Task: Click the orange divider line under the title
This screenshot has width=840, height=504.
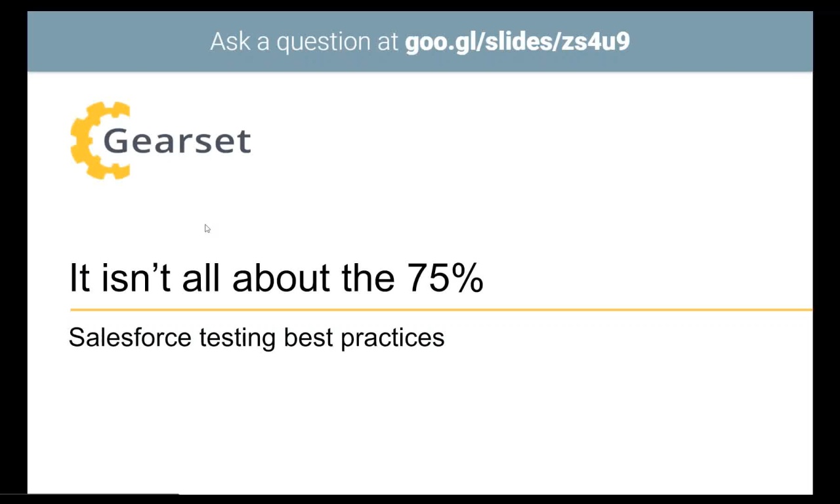Action: pos(441,309)
